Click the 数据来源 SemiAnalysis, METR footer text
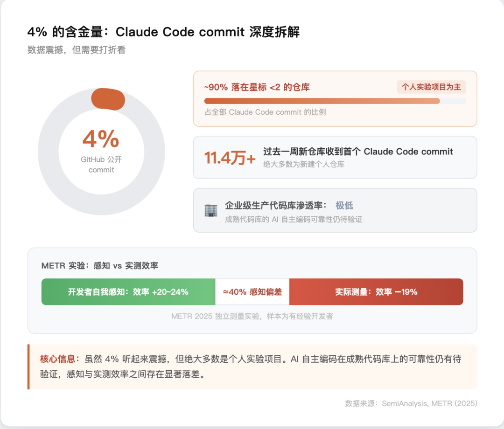 coord(411,403)
